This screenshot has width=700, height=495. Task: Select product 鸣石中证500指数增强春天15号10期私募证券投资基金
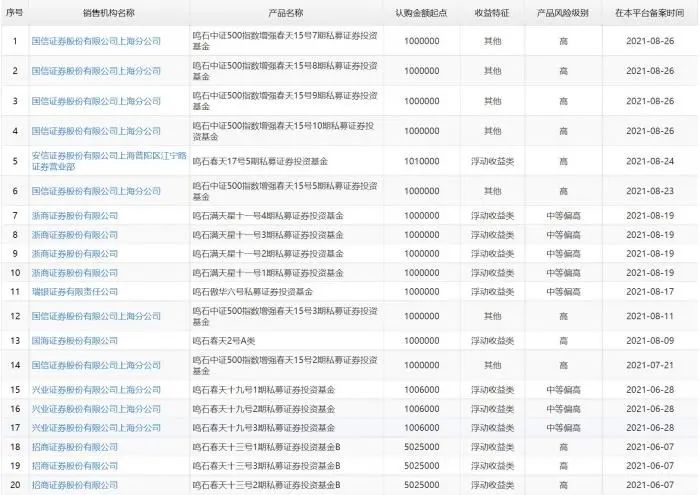coord(283,131)
